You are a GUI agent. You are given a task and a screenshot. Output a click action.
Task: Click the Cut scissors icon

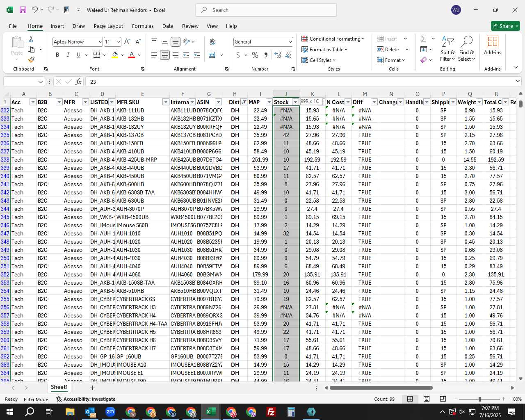coord(31,39)
